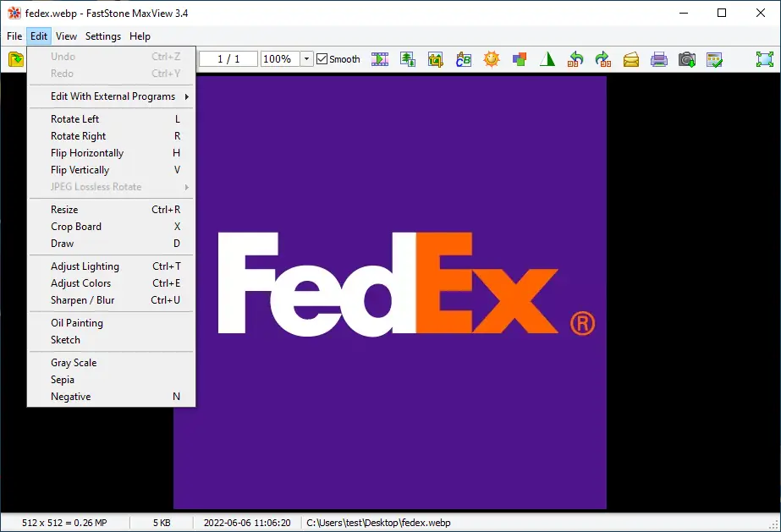Open the Settings menu
The image size is (781, 532).
(x=103, y=36)
